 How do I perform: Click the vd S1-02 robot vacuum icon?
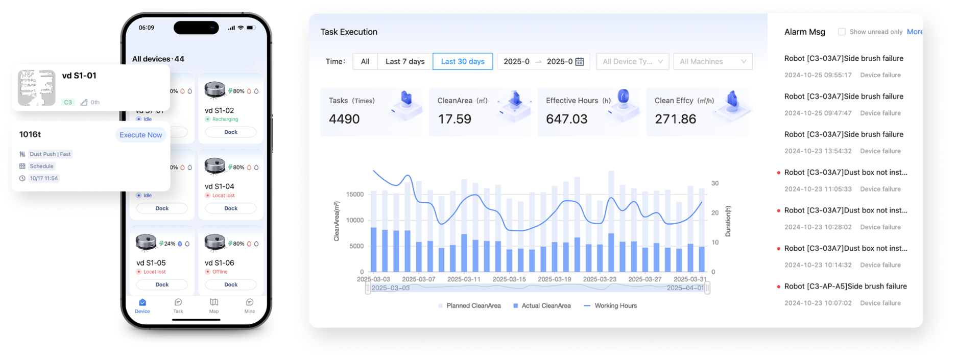click(x=215, y=90)
